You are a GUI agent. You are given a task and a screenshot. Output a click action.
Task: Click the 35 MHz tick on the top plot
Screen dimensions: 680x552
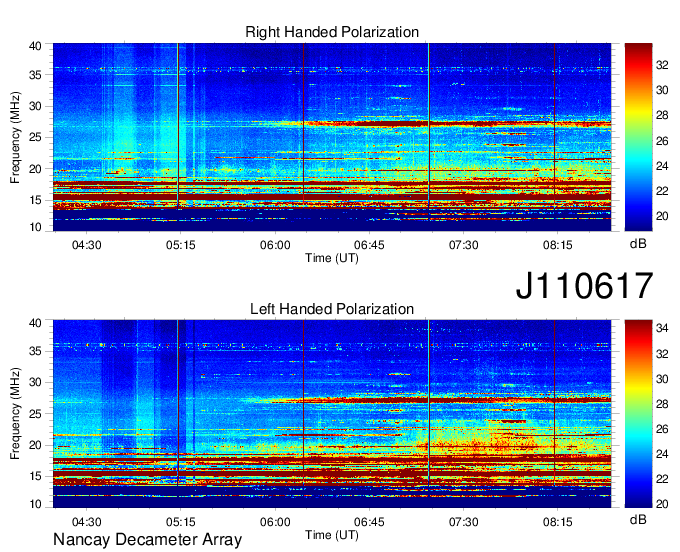[x=35, y=75]
